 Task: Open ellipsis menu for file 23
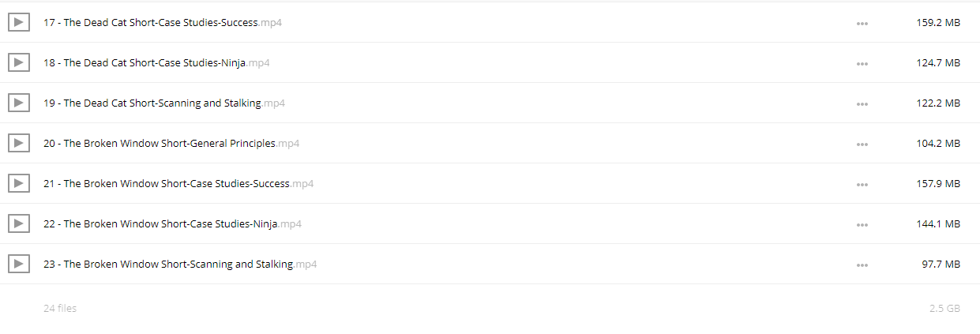pyautogui.click(x=862, y=265)
